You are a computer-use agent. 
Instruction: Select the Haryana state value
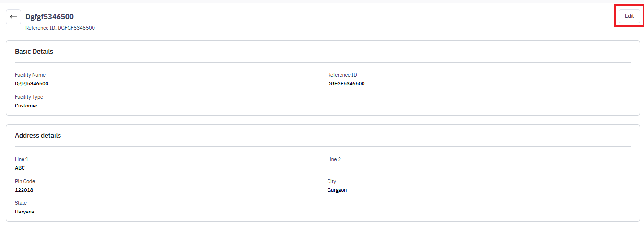coord(24,212)
